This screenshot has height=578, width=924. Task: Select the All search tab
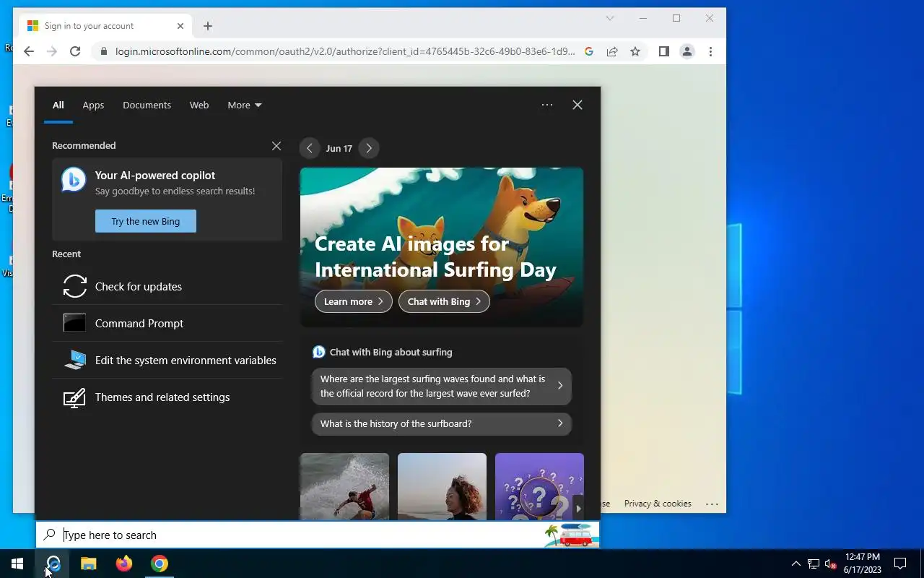pyautogui.click(x=58, y=105)
